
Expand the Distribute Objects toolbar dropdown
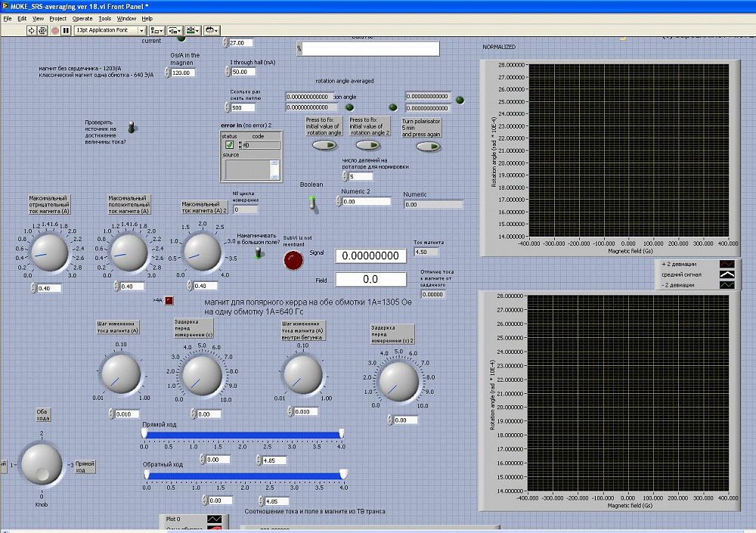point(175,30)
